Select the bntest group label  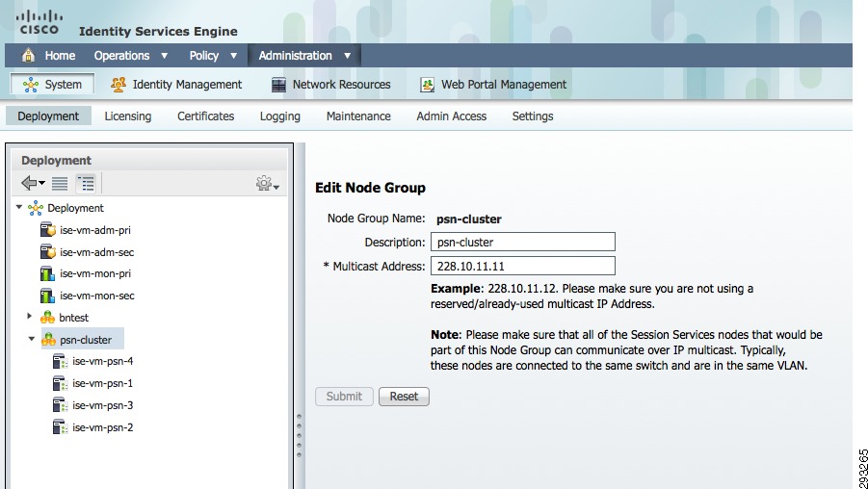pyautogui.click(x=73, y=318)
